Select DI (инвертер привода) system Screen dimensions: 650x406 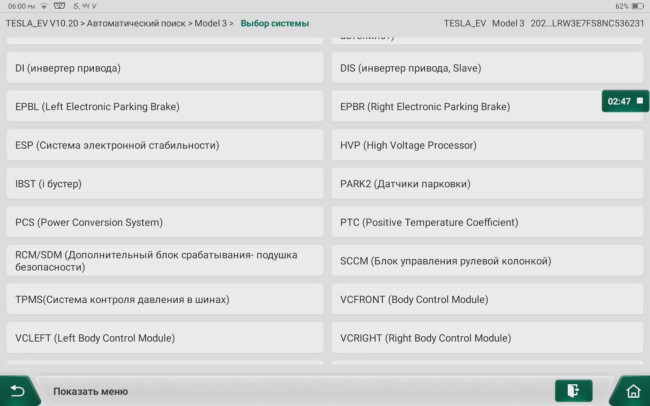coord(165,68)
